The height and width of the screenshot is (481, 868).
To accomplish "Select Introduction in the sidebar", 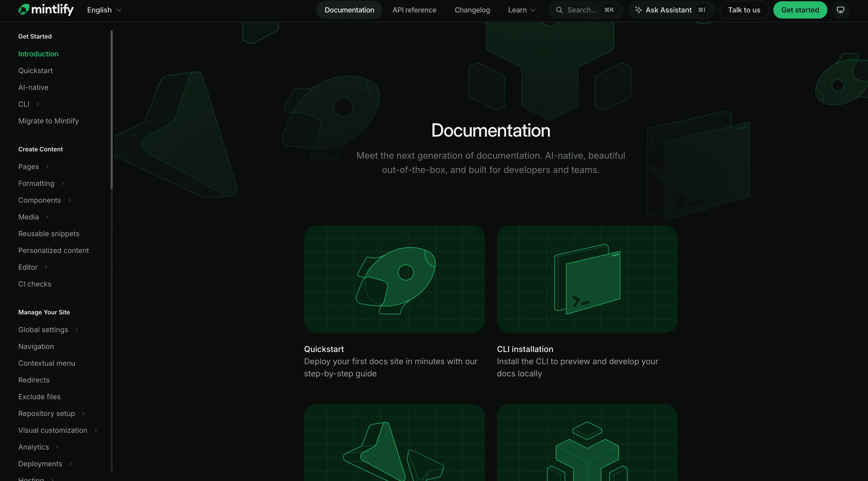I will click(38, 54).
